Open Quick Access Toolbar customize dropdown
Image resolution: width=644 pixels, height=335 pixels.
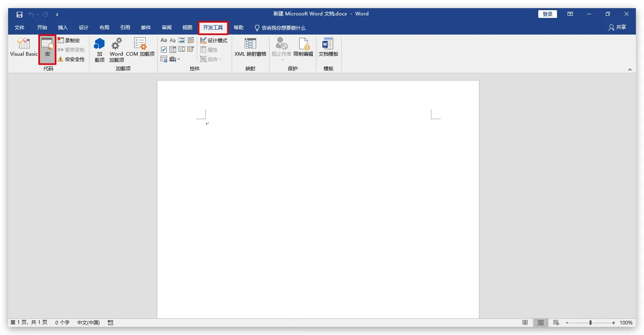(x=57, y=15)
